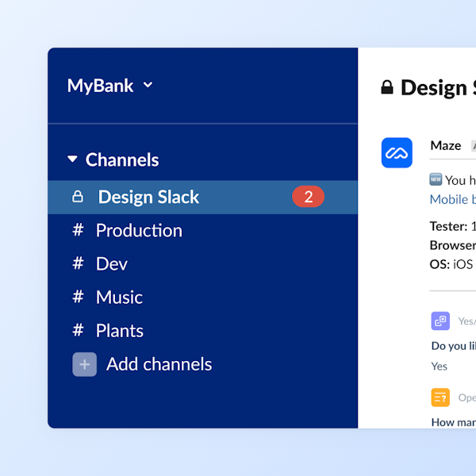Collapse the Channels section triangle
The height and width of the screenshot is (476, 476).
click(x=73, y=159)
